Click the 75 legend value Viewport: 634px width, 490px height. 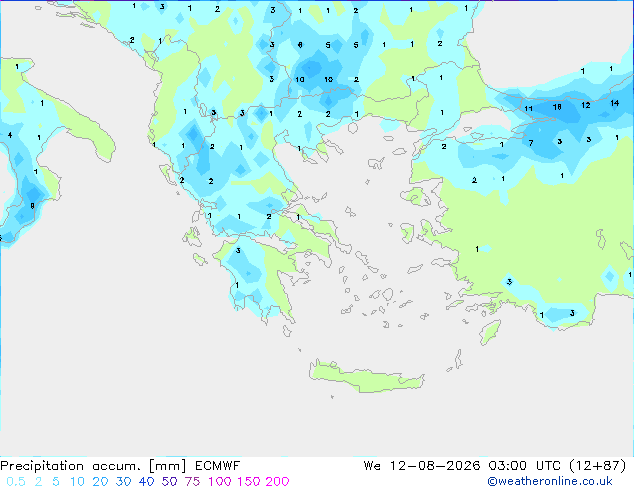click(192, 482)
